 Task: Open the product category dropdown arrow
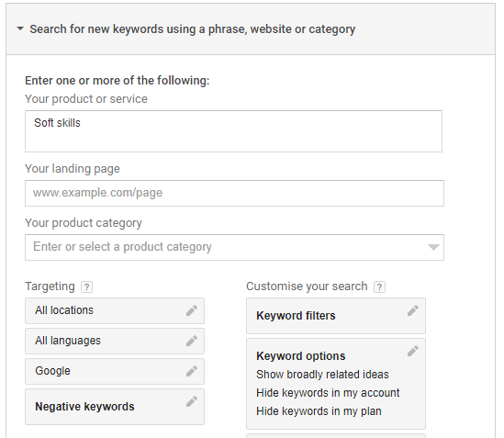click(433, 247)
